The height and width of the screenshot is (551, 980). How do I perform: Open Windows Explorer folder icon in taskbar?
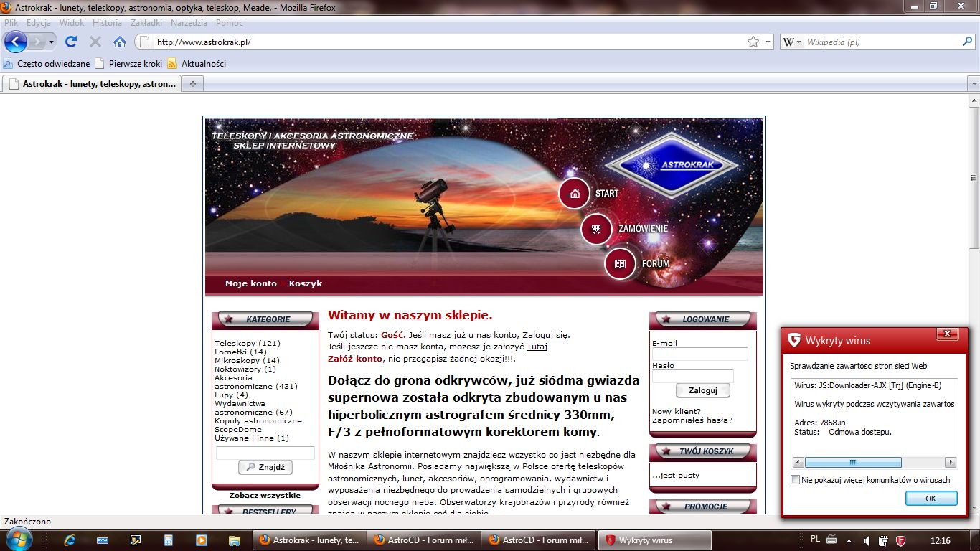click(x=234, y=540)
